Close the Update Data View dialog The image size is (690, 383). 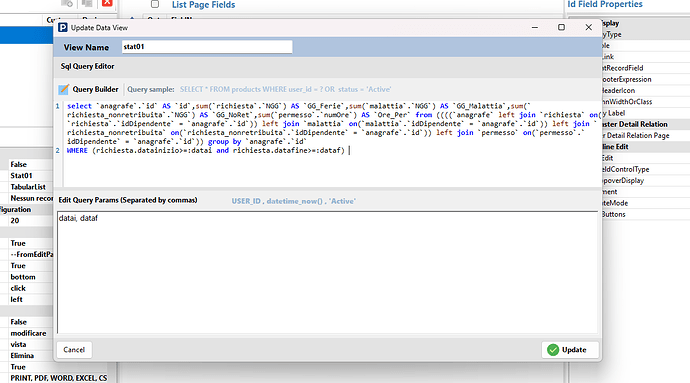pos(588,27)
